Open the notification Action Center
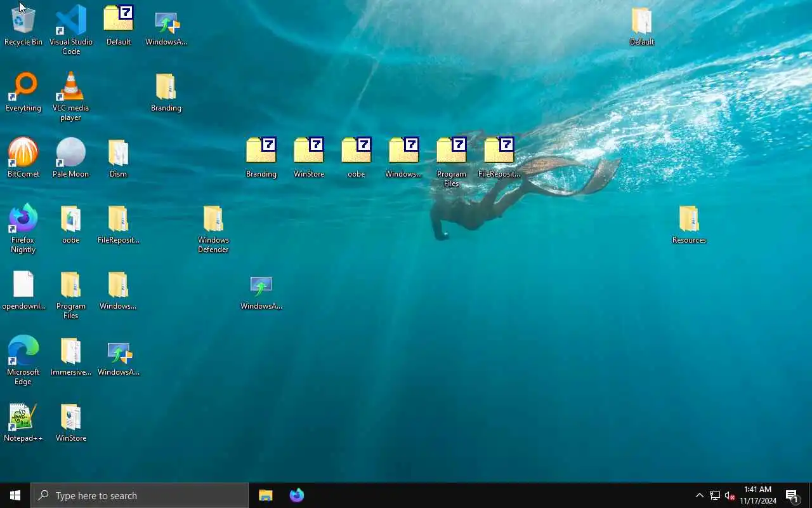 (792, 495)
